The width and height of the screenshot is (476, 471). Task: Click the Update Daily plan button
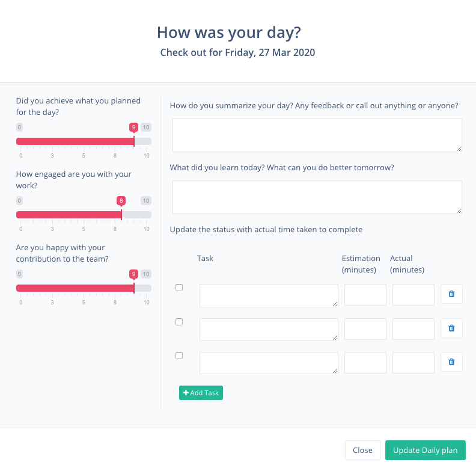click(x=425, y=450)
